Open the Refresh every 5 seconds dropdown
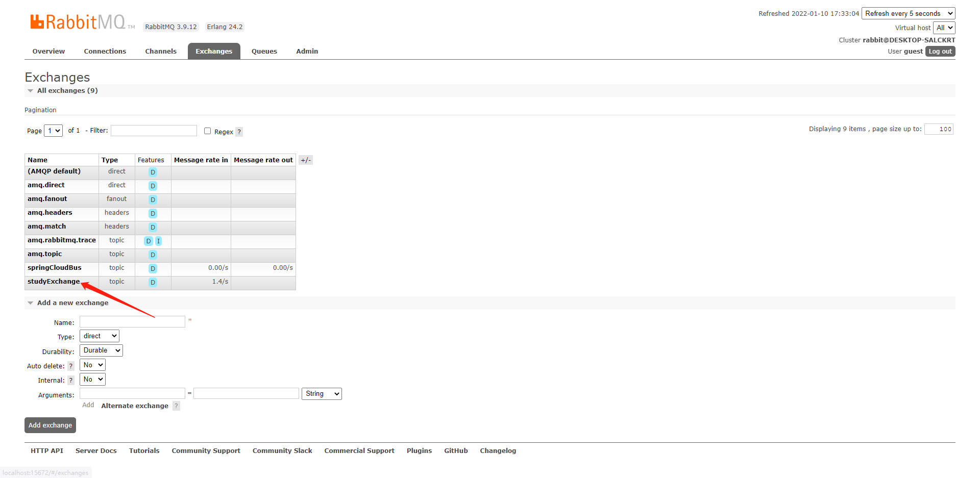 click(909, 14)
